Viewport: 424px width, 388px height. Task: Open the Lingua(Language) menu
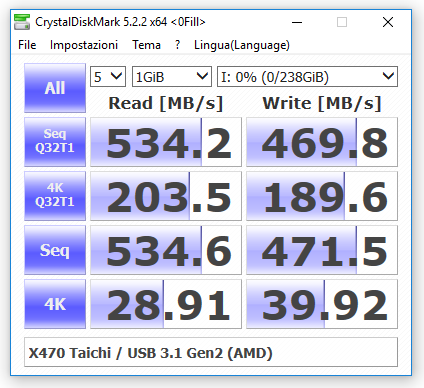tap(242, 45)
